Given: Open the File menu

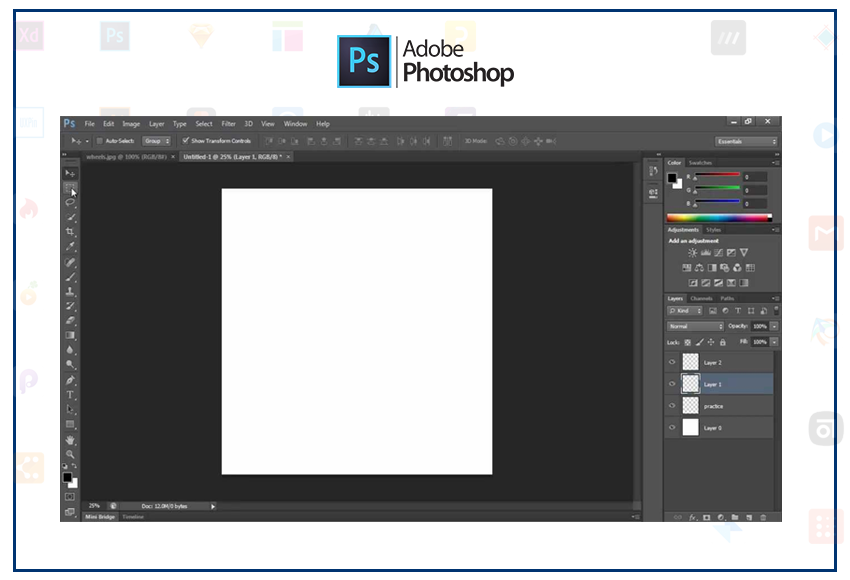Looking at the screenshot, I should pos(89,124).
